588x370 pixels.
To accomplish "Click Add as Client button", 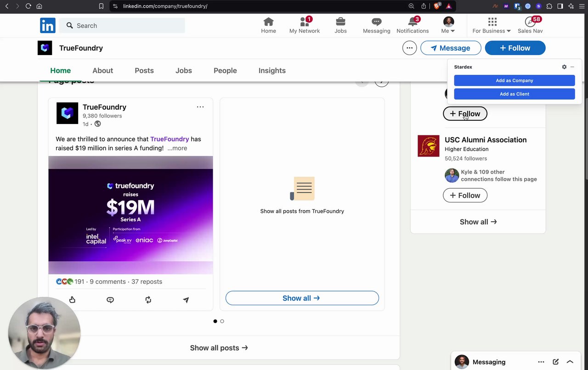I will (514, 94).
